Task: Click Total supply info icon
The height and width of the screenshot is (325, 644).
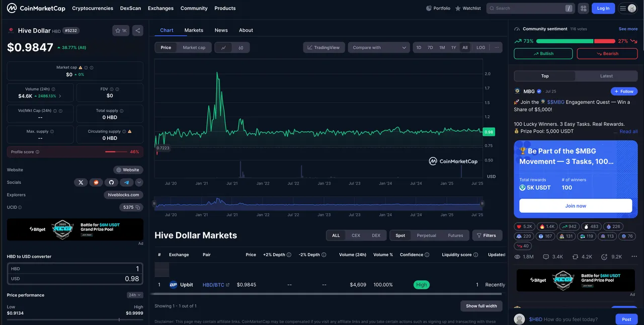Action: click(122, 111)
